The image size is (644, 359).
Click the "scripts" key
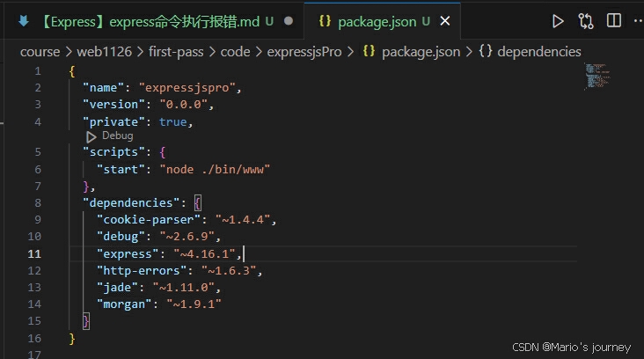click(113, 152)
